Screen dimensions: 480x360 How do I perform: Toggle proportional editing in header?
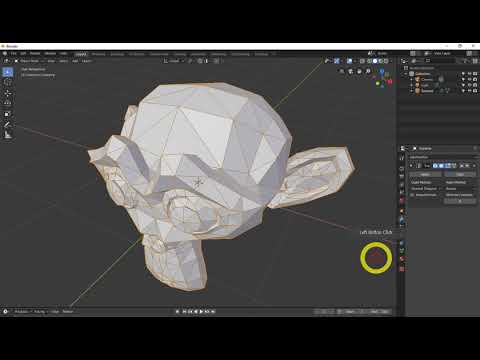coord(217,61)
